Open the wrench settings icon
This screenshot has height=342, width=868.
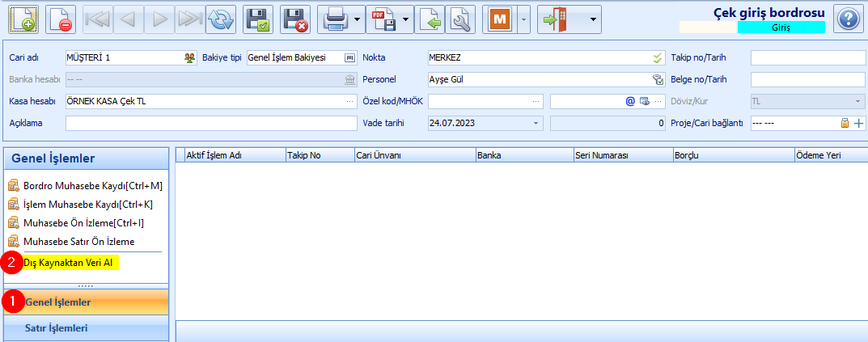click(x=460, y=19)
